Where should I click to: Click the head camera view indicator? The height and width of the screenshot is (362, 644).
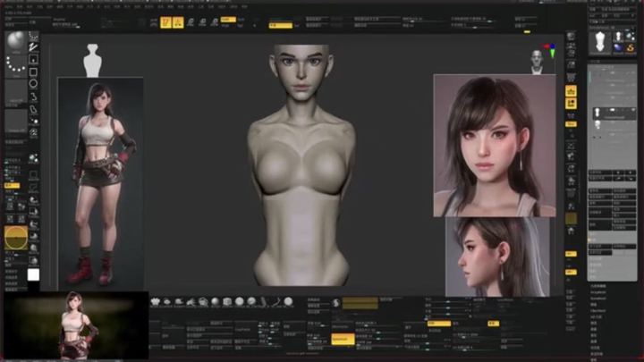pyautogui.click(x=537, y=62)
